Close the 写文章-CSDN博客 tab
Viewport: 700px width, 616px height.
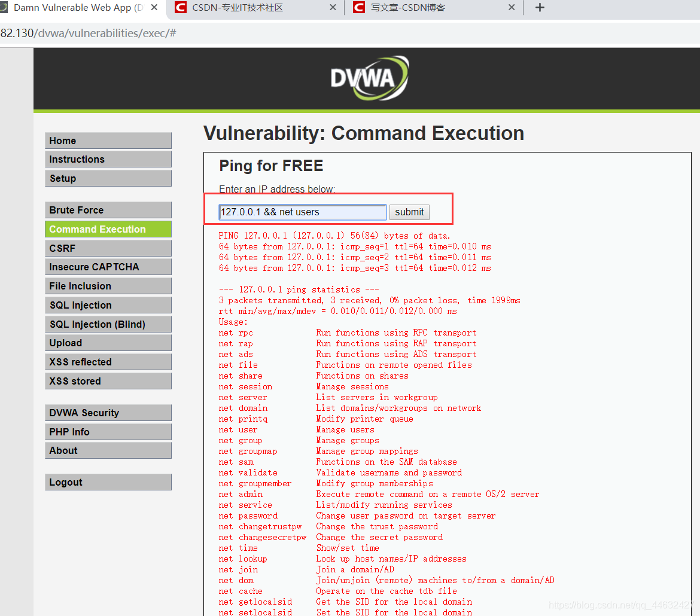[512, 8]
